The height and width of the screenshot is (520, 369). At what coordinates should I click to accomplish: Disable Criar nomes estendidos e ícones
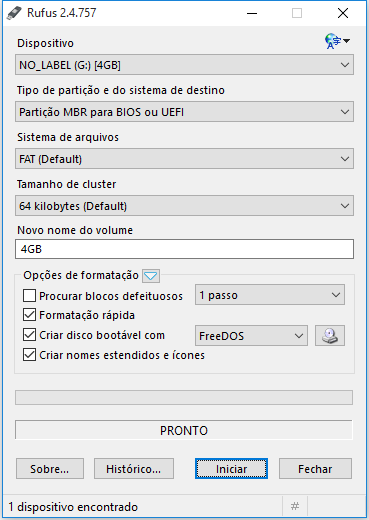pos(29,355)
